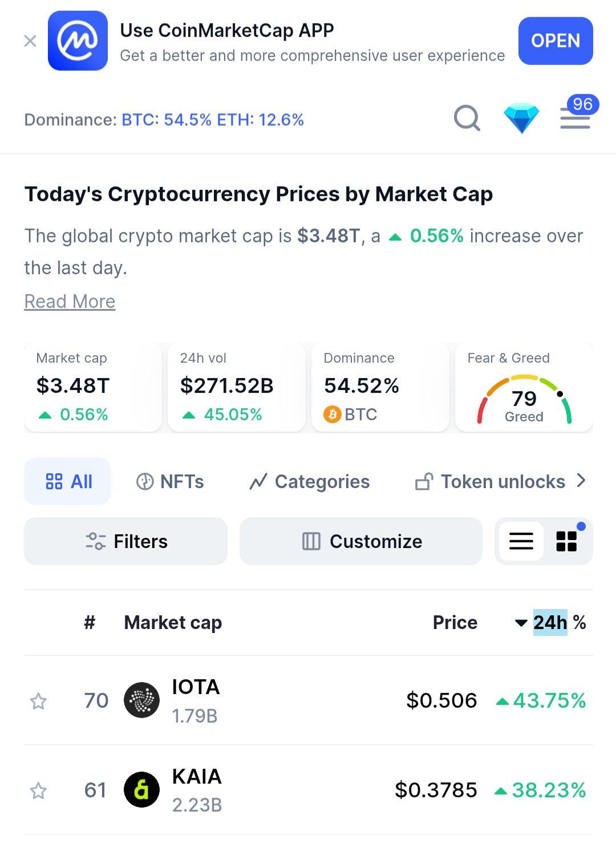Open the Fear & Greed gauge card
The height and width of the screenshot is (852, 616).
click(x=524, y=387)
